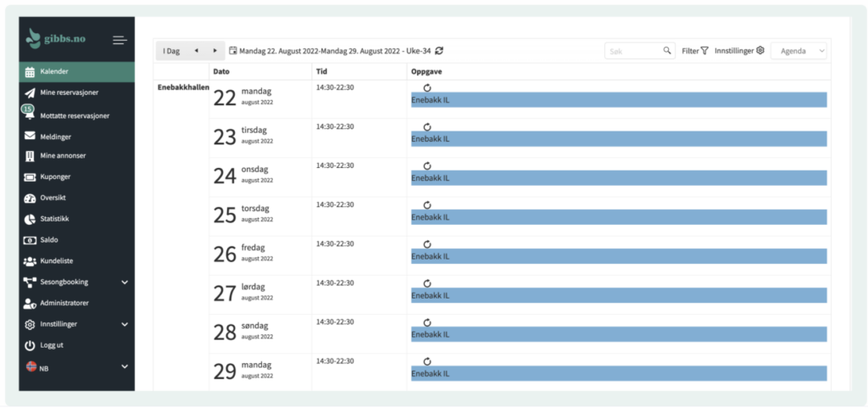Image resolution: width=868 pixels, height=408 pixels.
Task: Open Kalender in the sidebar
Action: coord(54,72)
